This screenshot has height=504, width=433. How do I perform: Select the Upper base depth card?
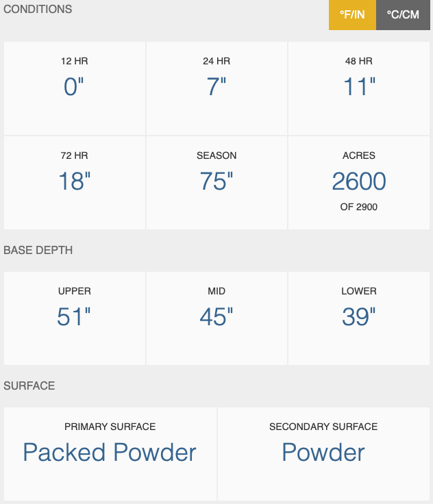[75, 318]
